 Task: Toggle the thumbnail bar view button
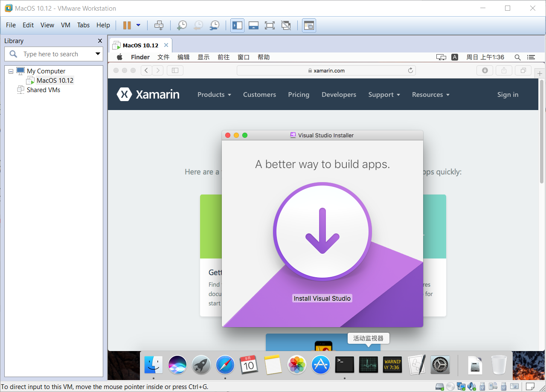(253, 25)
